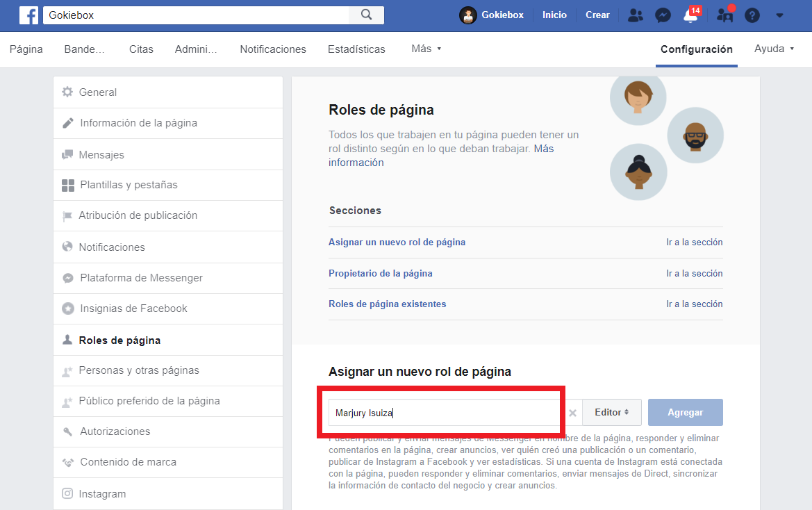Click the search magnifier icon

[x=366, y=15]
